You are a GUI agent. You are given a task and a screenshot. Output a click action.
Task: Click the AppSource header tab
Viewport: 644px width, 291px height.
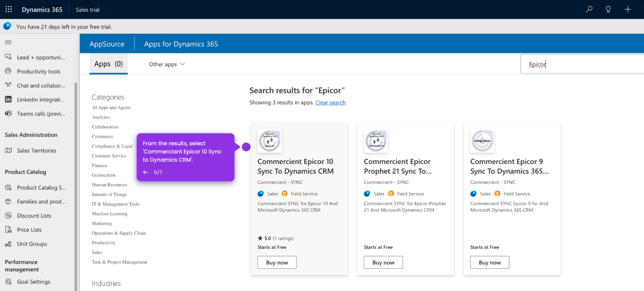click(107, 44)
